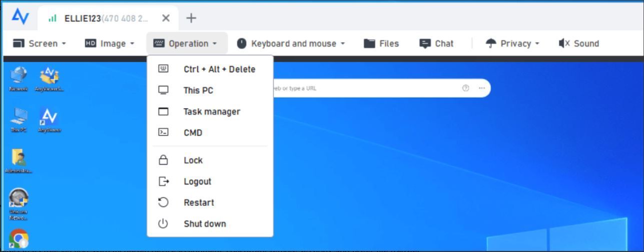Click the Shut down power icon
The height and width of the screenshot is (252, 644).
163,224
